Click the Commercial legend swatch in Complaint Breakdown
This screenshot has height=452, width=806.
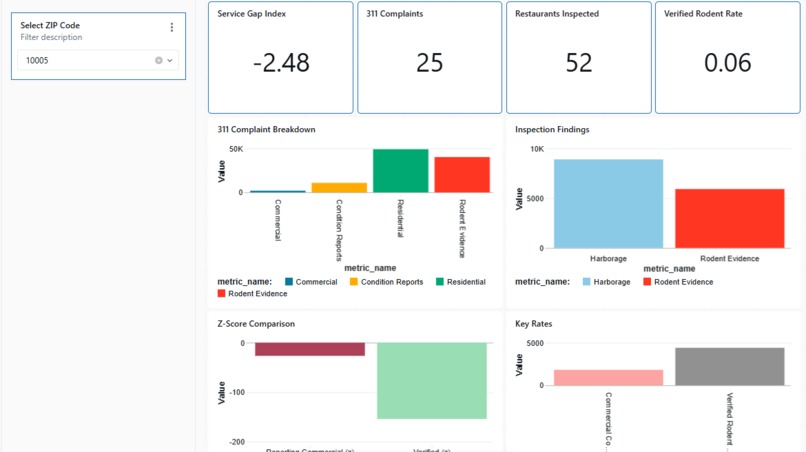(289, 282)
